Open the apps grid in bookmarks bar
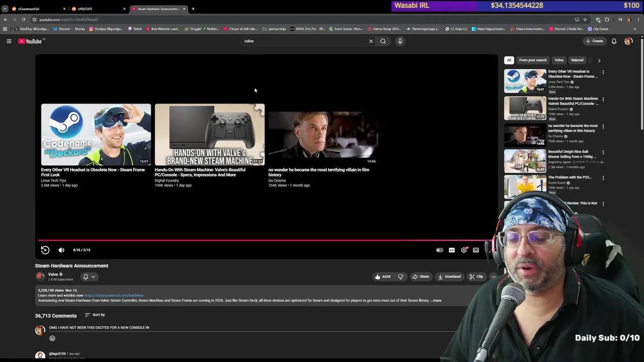This screenshot has width=644, height=362. tap(5, 29)
